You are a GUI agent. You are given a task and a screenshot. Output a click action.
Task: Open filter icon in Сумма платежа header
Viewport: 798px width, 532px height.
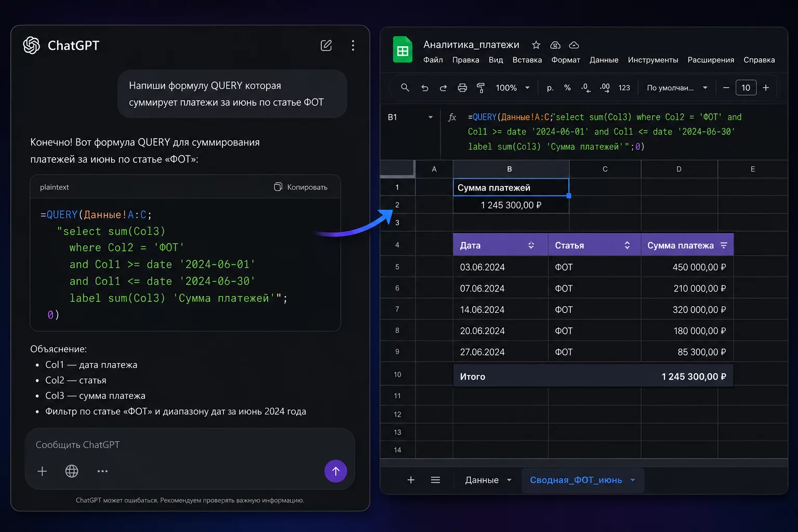(724, 245)
